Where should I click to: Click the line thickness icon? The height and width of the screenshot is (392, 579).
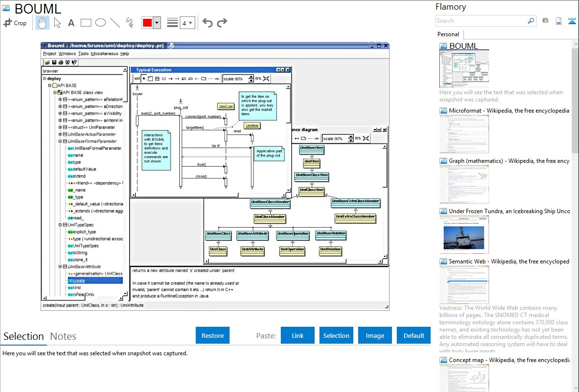[x=173, y=23]
